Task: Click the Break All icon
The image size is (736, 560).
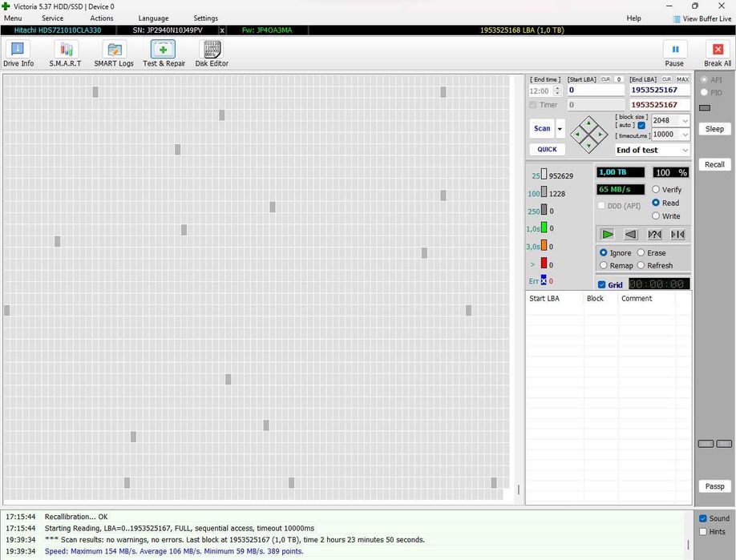Action: click(718, 49)
